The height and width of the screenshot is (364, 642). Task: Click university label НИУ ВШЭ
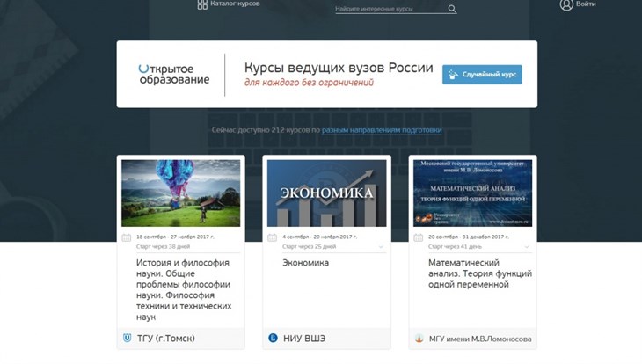point(304,339)
